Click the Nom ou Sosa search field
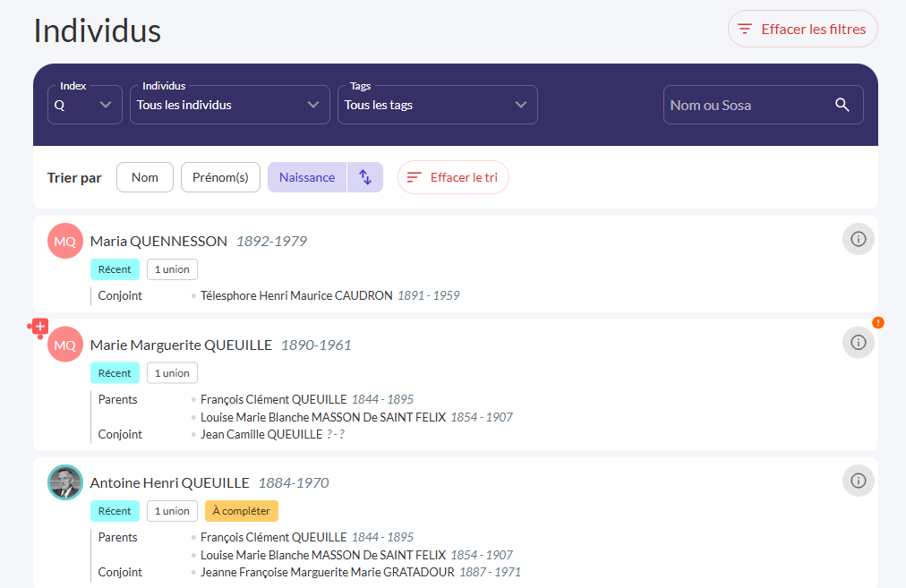 (x=748, y=105)
